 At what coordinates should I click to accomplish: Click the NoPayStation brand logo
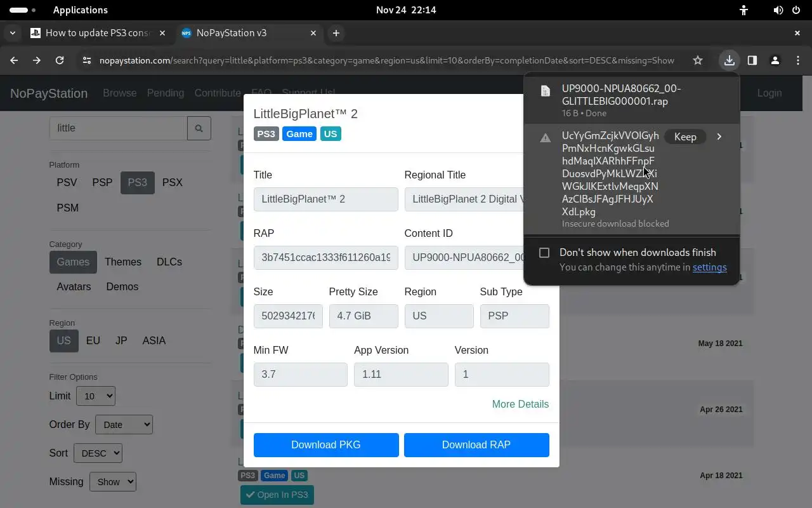(49, 93)
